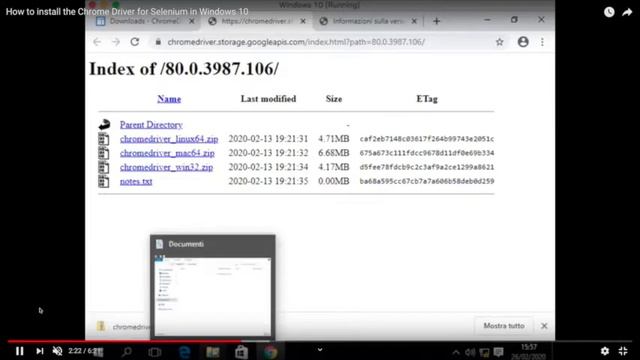640x360 pixels.
Task: Show hidden system tray icons
Action: [x=456, y=352]
